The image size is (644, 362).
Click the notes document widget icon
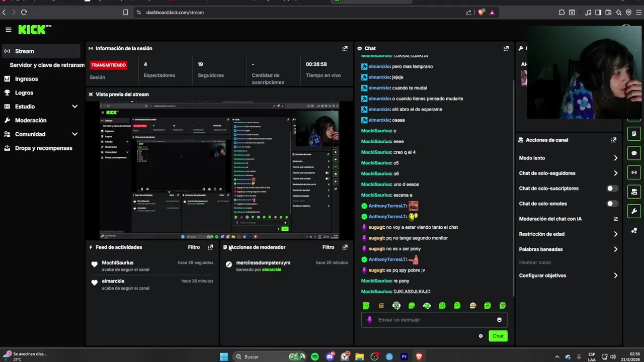point(634,134)
